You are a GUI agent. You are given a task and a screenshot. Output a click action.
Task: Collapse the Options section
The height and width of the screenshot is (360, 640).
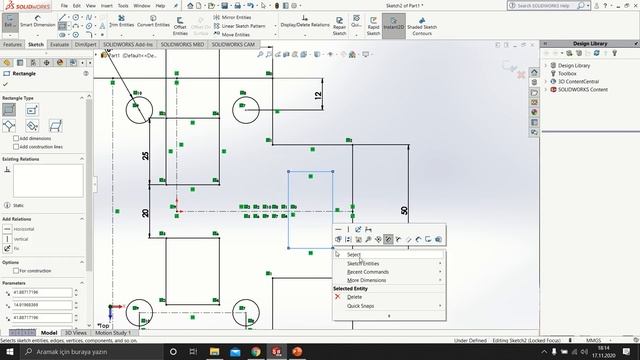pyautogui.click(x=82, y=262)
